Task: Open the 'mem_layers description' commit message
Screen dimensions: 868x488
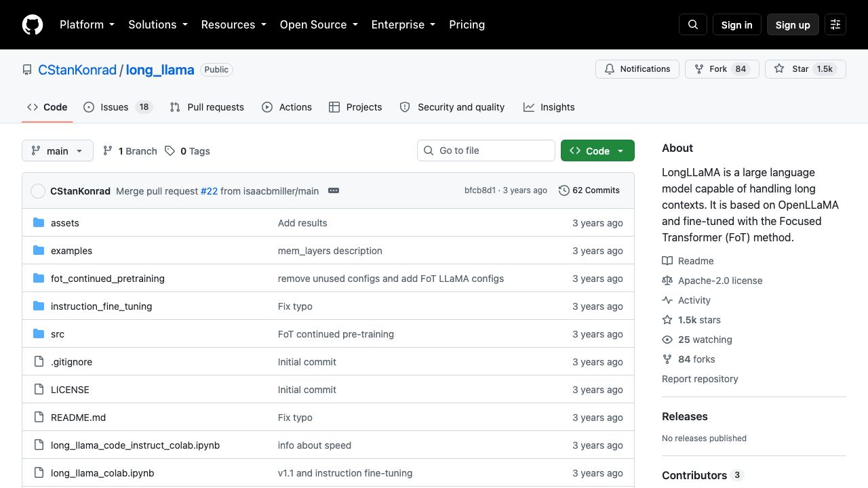Action: [330, 251]
